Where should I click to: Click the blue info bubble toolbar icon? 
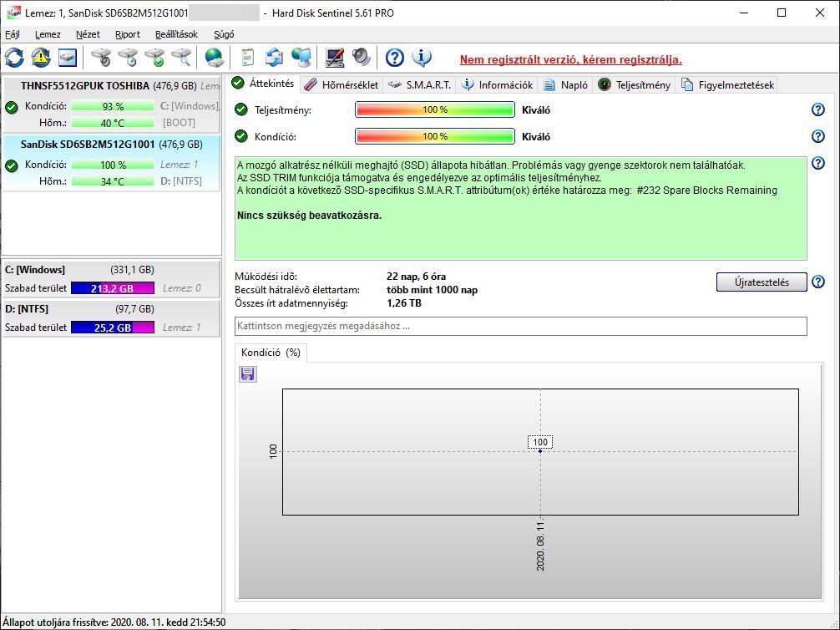[x=422, y=58]
